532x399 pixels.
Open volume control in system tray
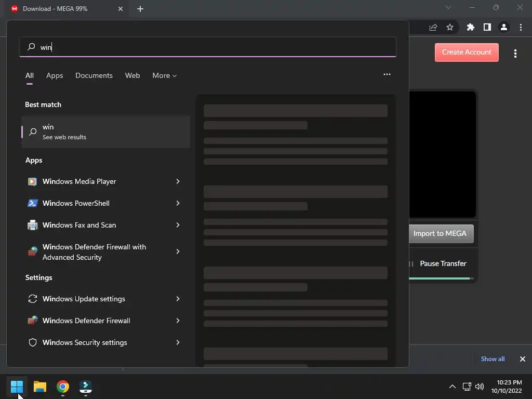(x=480, y=387)
